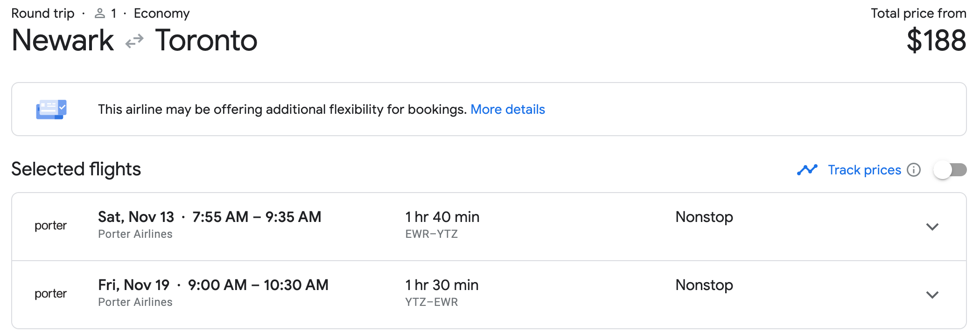Click the Track prices label

click(x=864, y=170)
